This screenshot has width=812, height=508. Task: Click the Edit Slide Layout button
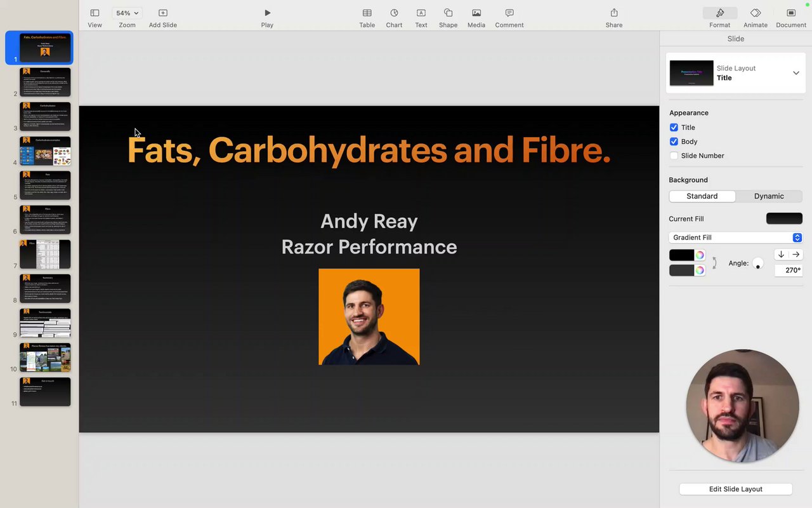(x=735, y=489)
